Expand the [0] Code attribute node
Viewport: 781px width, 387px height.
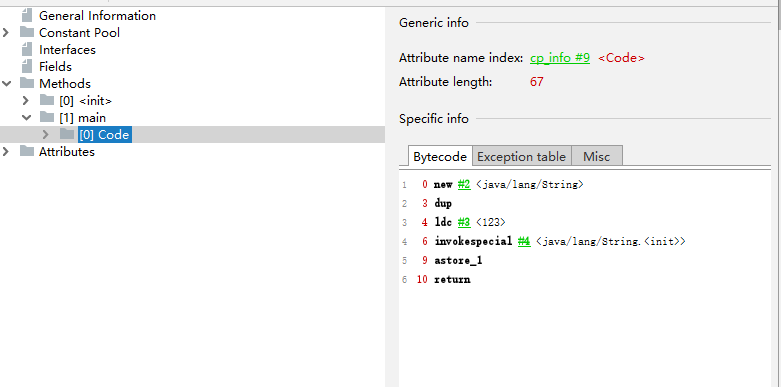click(46, 134)
